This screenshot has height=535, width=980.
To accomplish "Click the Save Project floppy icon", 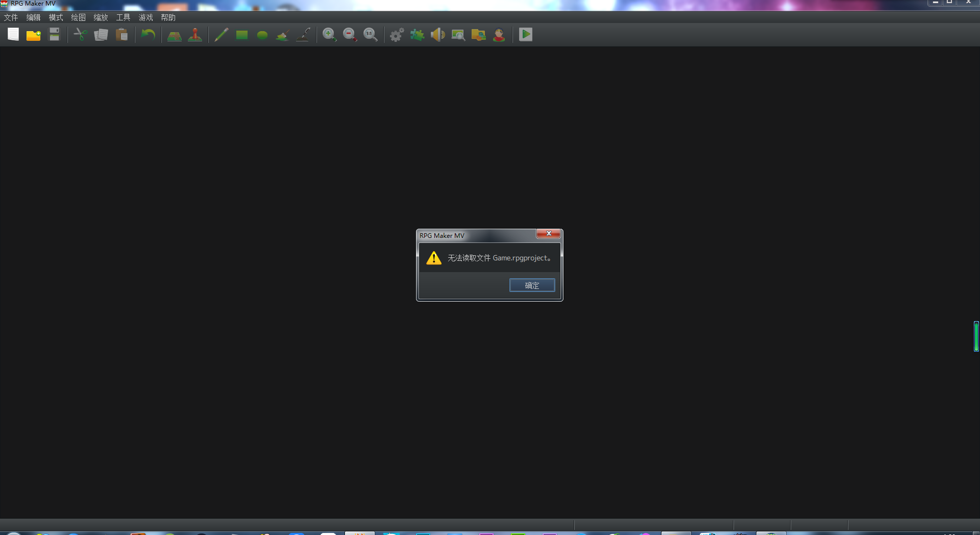I will (x=54, y=35).
